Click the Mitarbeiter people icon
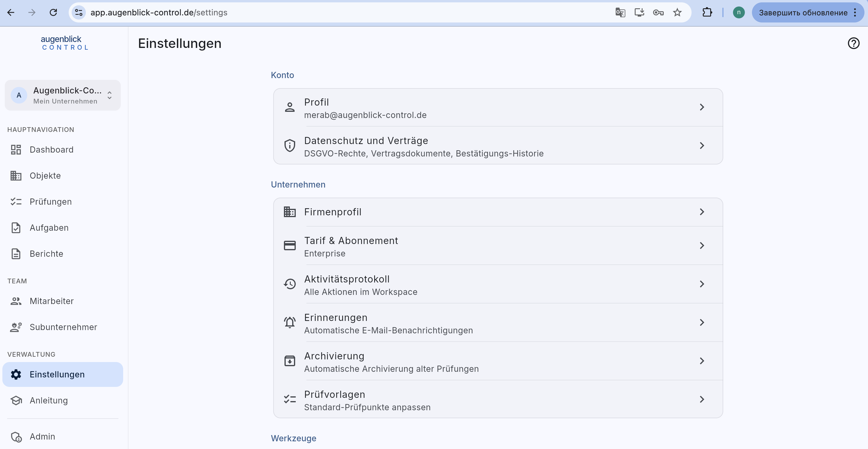The height and width of the screenshot is (449, 868). point(16,301)
